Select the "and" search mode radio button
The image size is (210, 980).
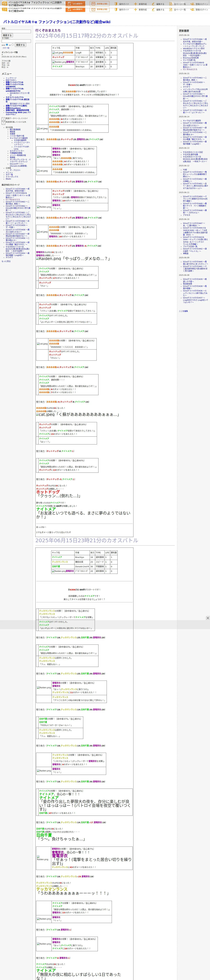click(7, 45)
